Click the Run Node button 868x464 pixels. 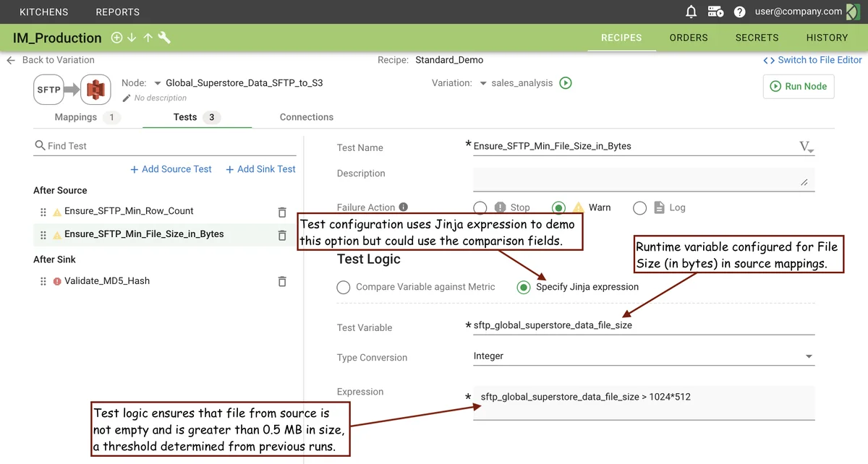tap(799, 86)
